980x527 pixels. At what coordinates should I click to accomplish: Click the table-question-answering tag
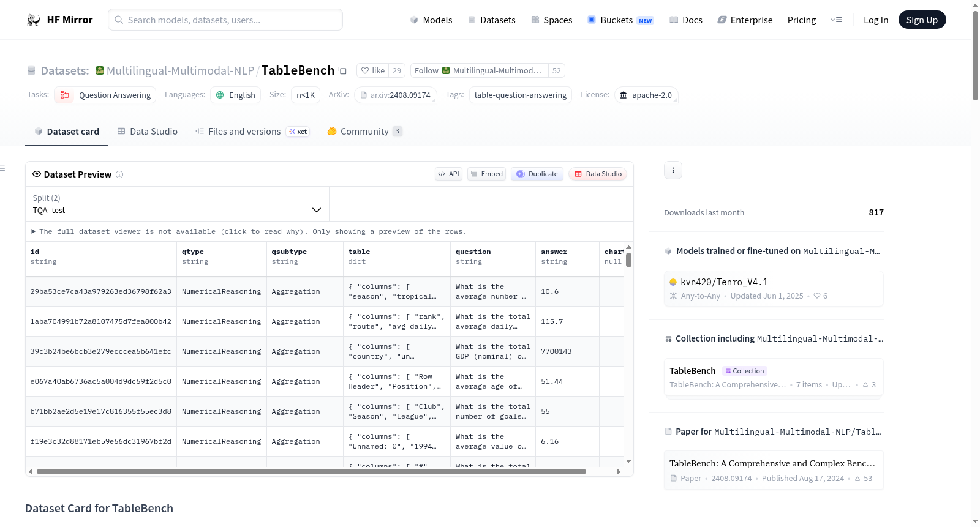[x=521, y=95]
